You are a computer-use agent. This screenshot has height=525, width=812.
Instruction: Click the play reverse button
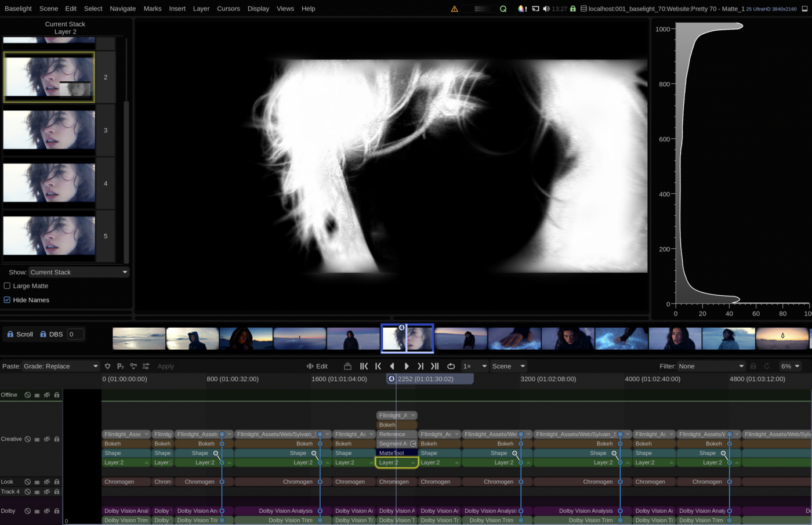pyautogui.click(x=392, y=366)
